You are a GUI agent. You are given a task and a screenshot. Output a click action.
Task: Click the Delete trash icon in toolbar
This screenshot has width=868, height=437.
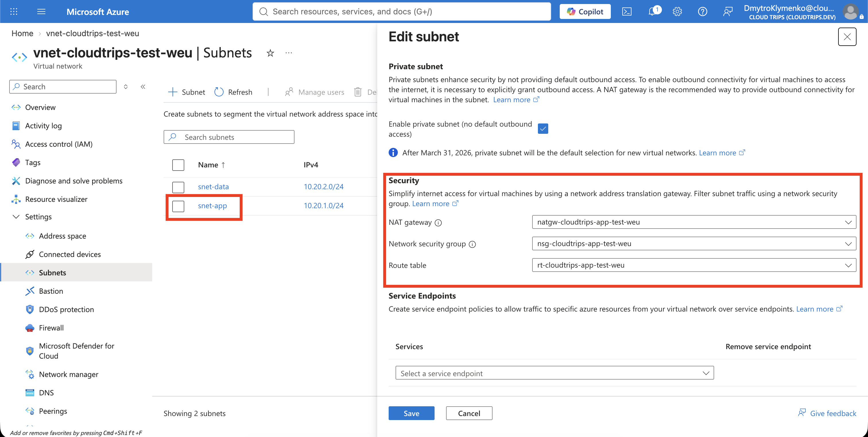[358, 92]
